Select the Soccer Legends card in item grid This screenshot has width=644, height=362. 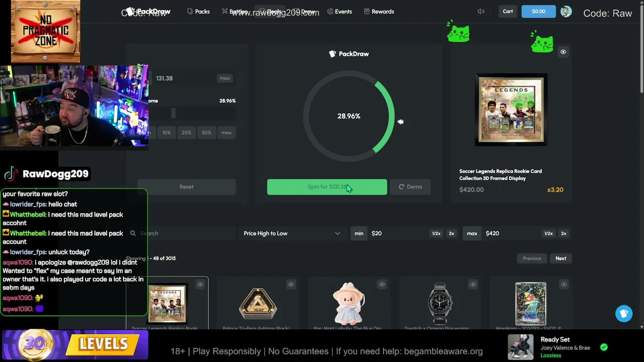[168, 304]
